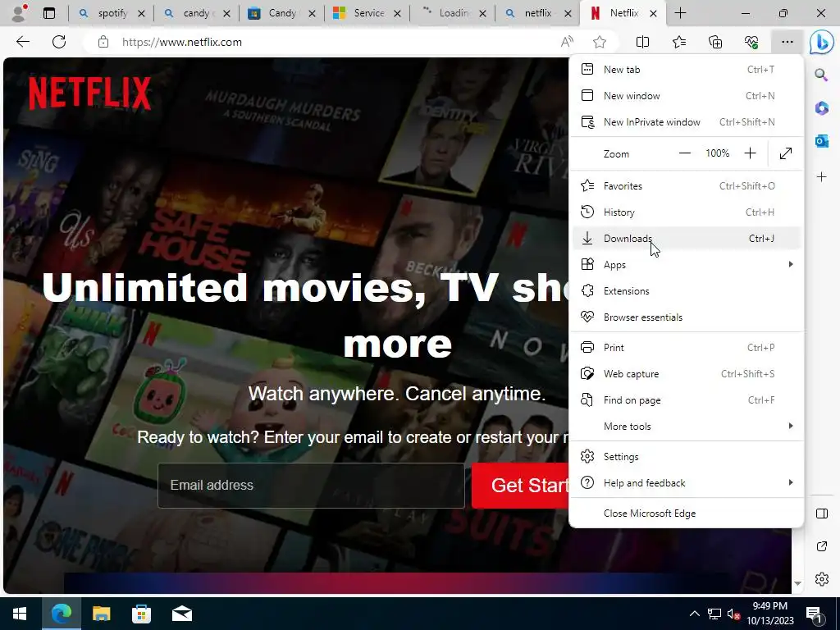Switch to the candy search tab

pos(195,13)
